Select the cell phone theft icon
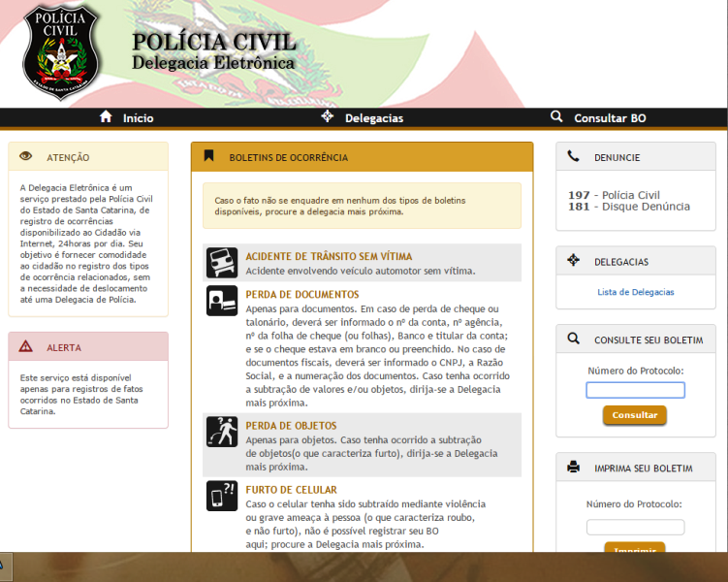The height and width of the screenshot is (582, 728). click(x=222, y=496)
